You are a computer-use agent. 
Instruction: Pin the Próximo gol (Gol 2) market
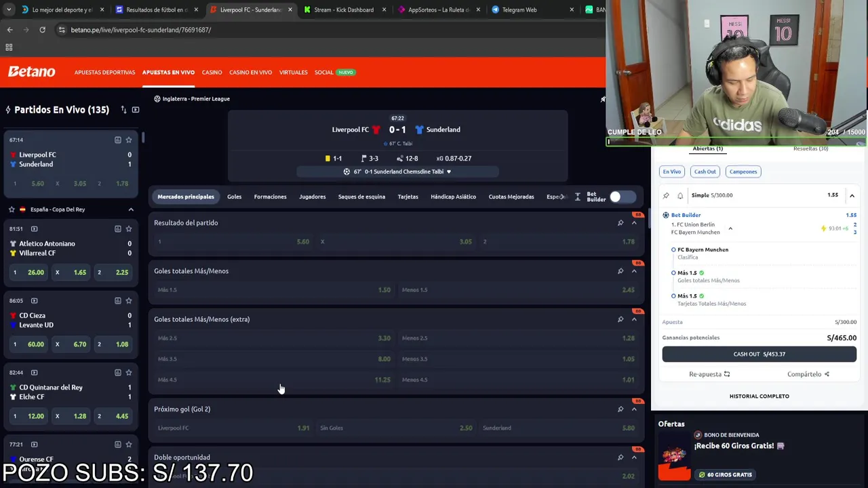coord(620,409)
